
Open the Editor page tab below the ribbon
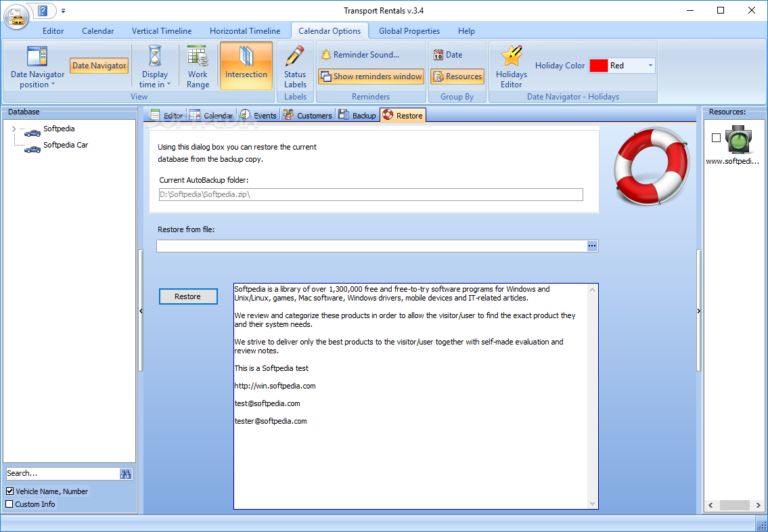click(x=167, y=116)
